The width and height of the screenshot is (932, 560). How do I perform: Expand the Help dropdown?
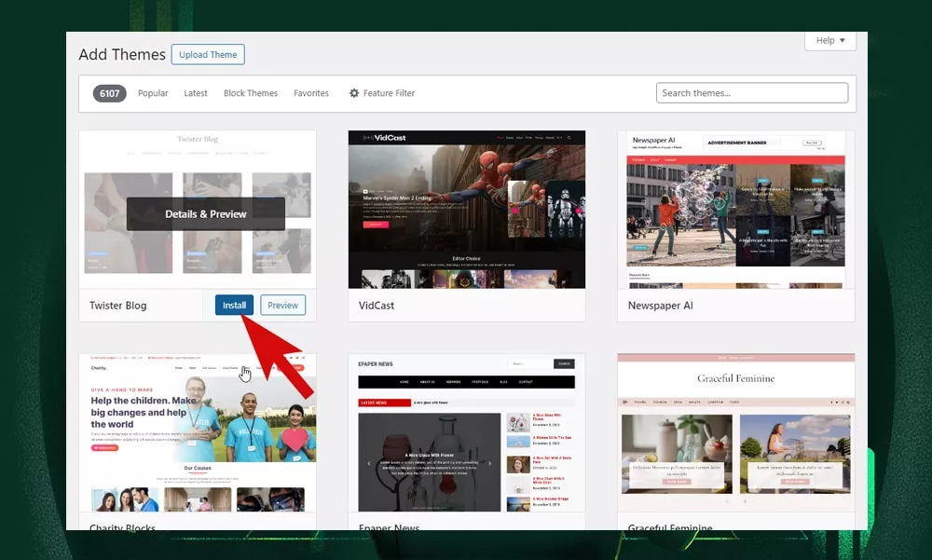click(829, 40)
